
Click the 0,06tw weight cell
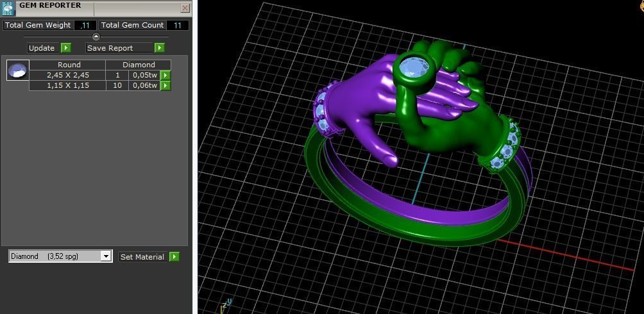[144, 85]
